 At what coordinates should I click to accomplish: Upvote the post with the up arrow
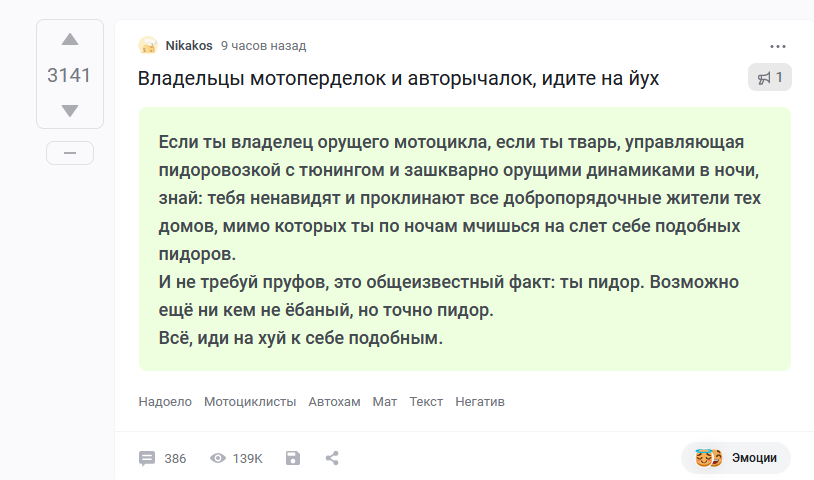[70, 40]
